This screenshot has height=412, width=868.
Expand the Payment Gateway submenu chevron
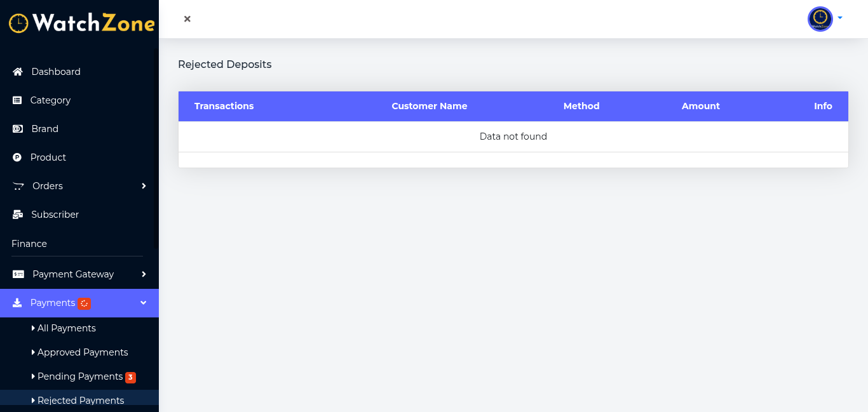click(144, 274)
